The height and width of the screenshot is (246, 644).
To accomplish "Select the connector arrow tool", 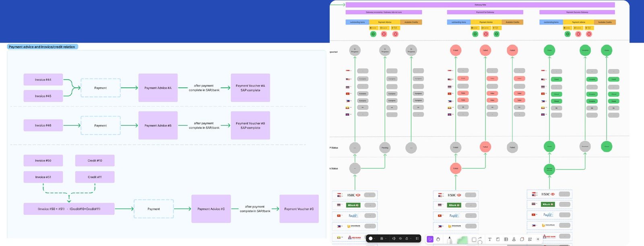I will tap(480, 238).
